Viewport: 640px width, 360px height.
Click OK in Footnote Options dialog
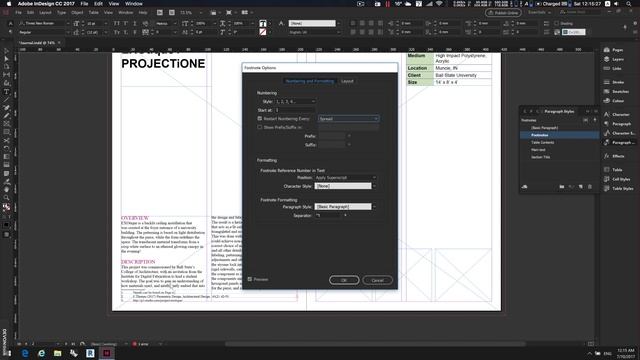pos(344,280)
